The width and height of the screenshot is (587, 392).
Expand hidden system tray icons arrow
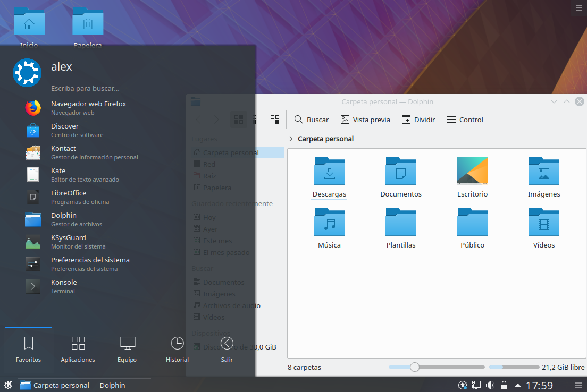click(x=518, y=385)
